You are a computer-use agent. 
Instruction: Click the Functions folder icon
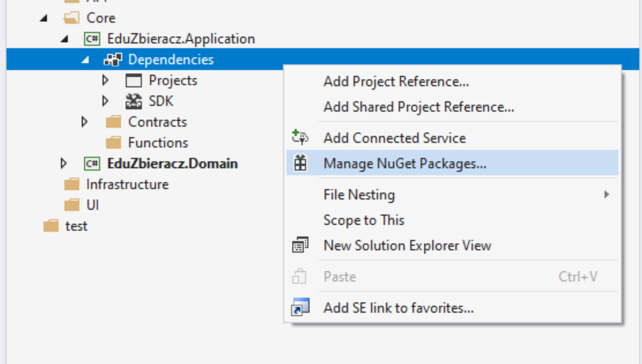click(x=113, y=143)
